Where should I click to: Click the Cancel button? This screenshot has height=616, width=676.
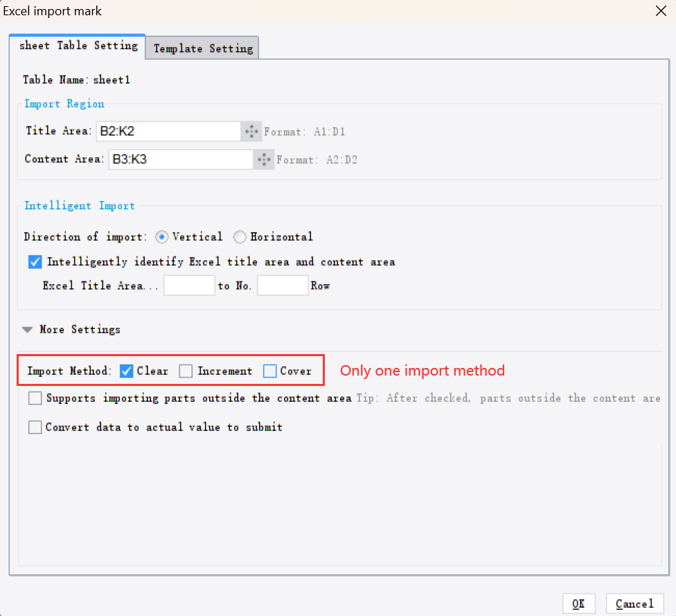pos(634,603)
